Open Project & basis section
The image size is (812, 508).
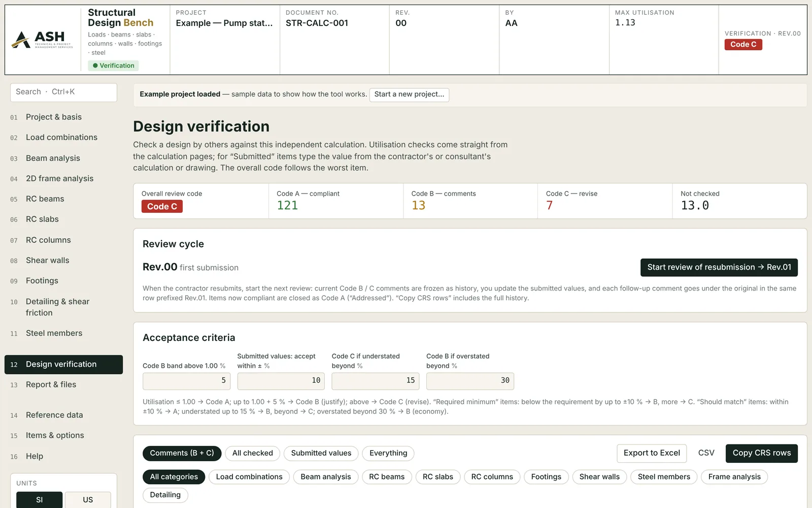pyautogui.click(x=63, y=117)
